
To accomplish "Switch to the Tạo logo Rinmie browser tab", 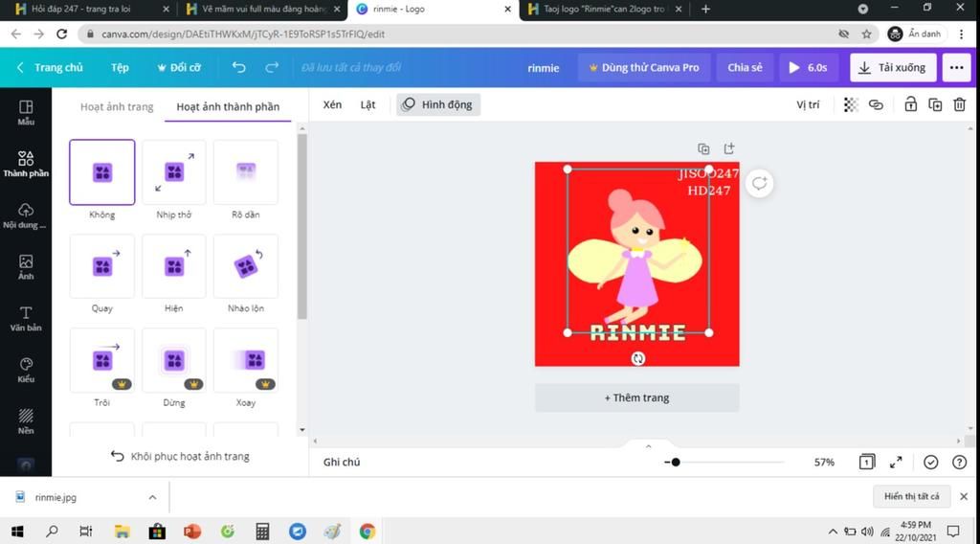I will click(605, 10).
